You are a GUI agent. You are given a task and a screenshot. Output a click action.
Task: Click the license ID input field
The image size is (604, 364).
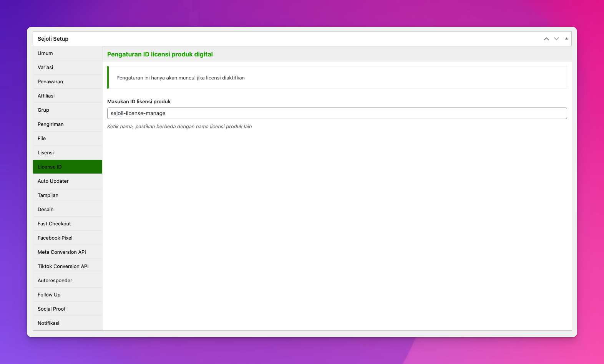click(x=337, y=113)
